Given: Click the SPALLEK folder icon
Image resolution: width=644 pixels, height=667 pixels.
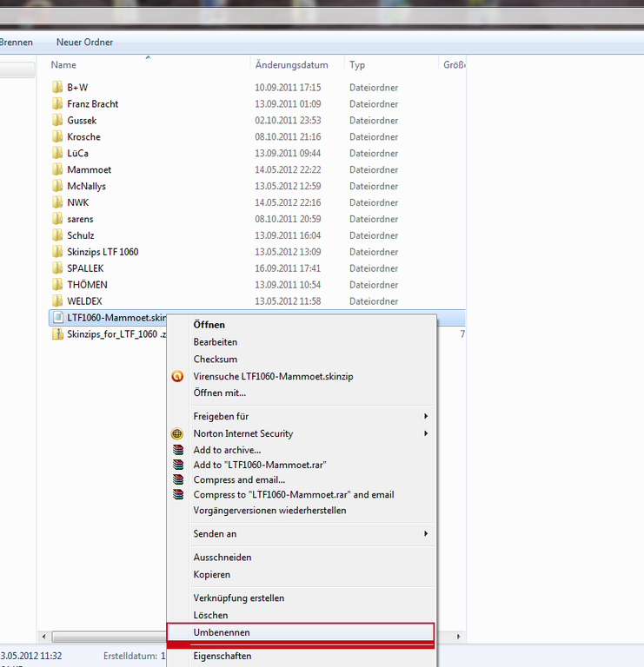Looking at the screenshot, I should coord(57,268).
